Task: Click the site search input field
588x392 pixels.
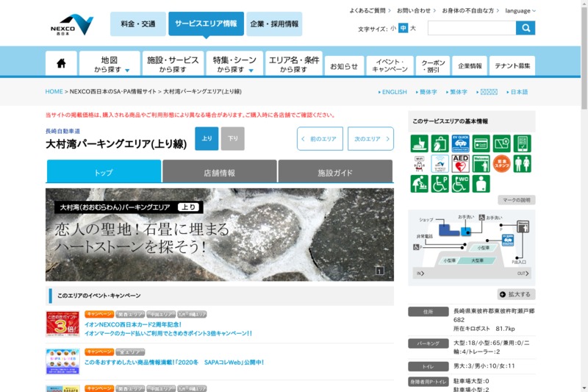Action: 471,28
